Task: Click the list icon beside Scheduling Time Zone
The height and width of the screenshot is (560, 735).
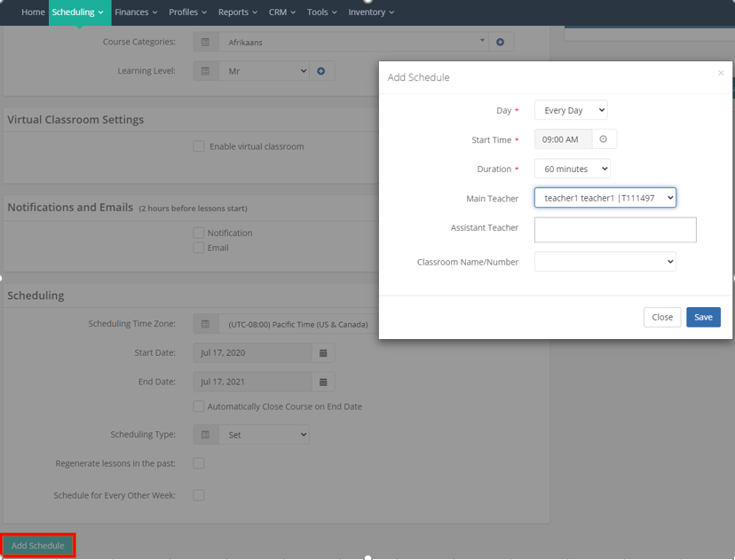Action: 206,324
